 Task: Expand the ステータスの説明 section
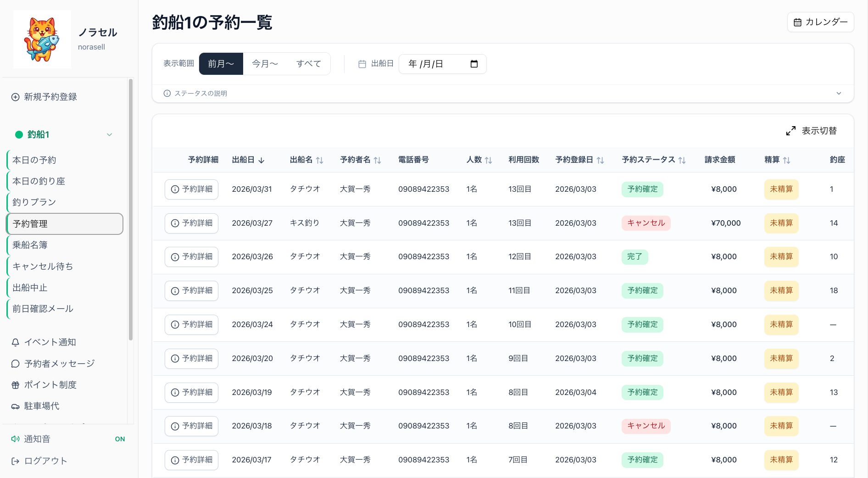(839, 93)
